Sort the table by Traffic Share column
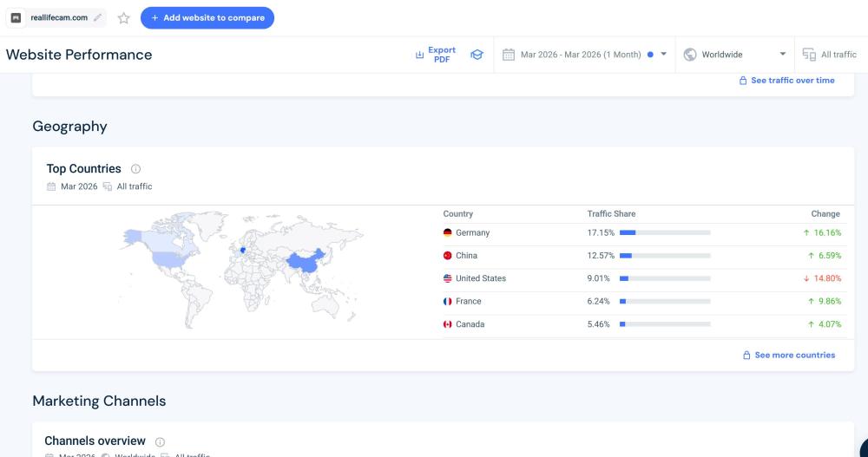The height and width of the screenshot is (457, 868). click(611, 214)
